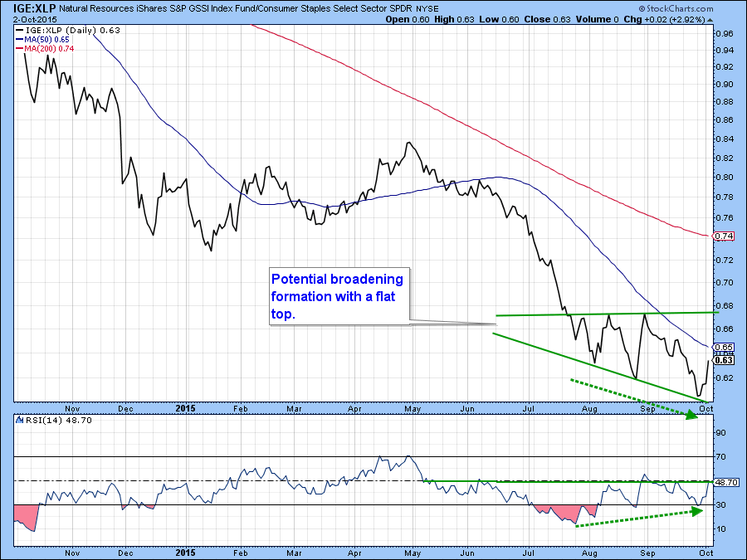Screen dimensions: 747x560
Task: Click the MA(200) 0.74 legend entry
Action: point(46,49)
